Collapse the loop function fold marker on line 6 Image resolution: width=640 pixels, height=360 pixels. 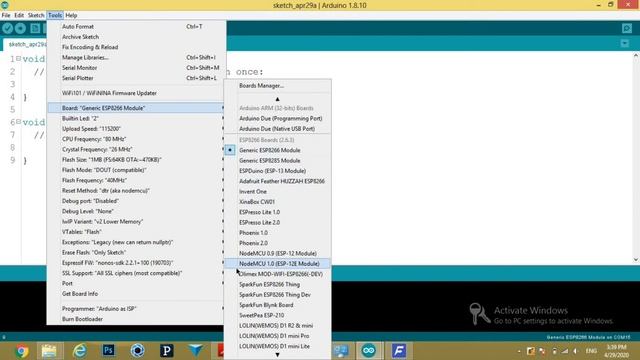[x=18, y=122]
